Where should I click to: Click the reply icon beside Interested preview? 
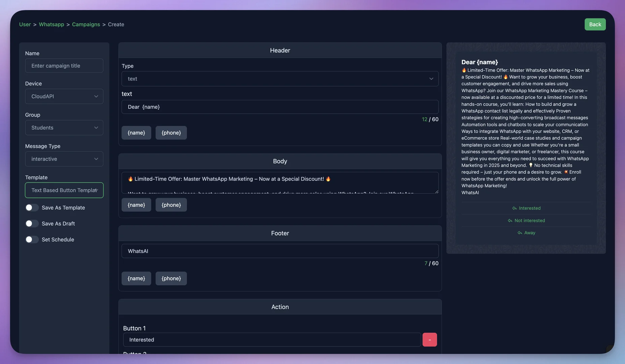coord(514,208)
